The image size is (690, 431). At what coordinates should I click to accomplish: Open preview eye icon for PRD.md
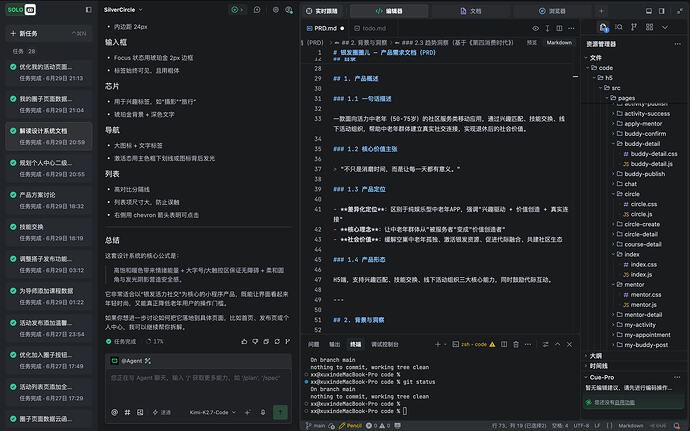(536, 28)
